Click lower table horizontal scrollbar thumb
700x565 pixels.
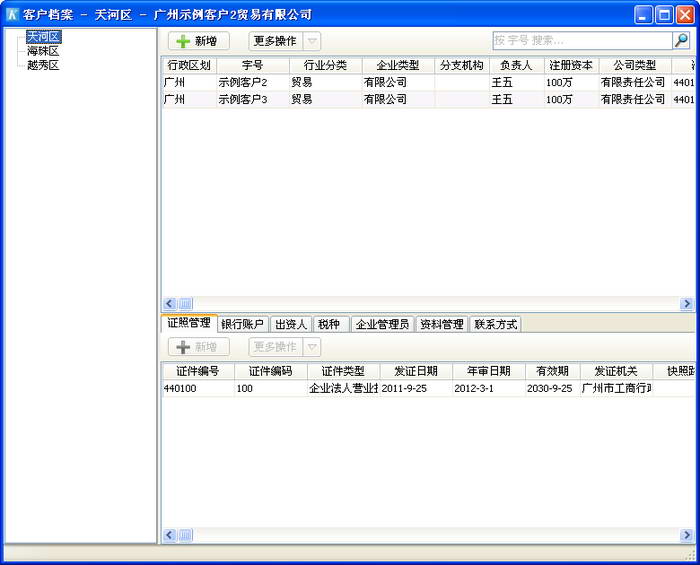coord(186,535)
